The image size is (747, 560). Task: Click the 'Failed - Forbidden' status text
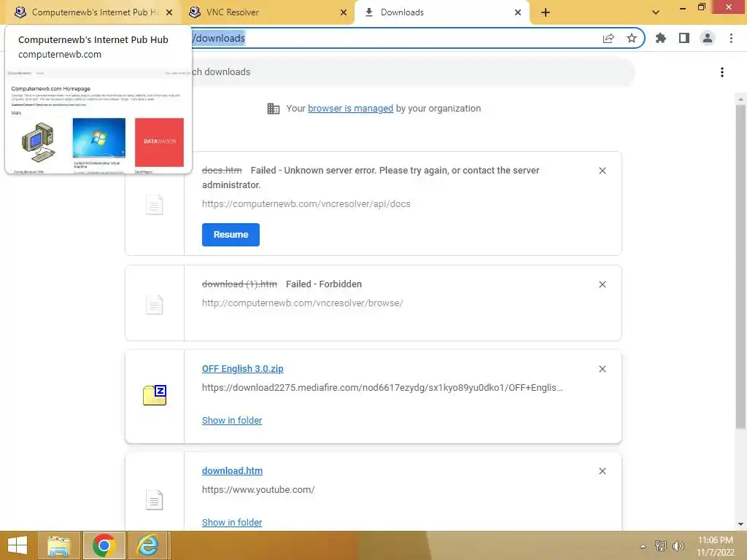point(324,284)
